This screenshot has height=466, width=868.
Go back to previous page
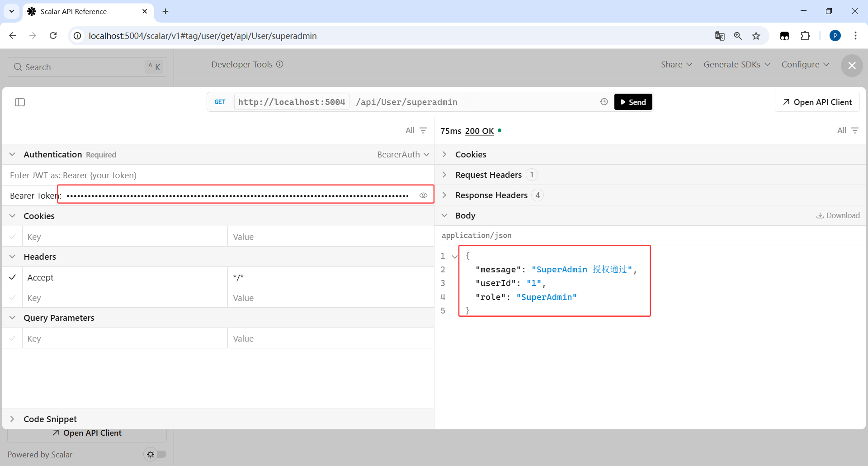tap(13, 36)
